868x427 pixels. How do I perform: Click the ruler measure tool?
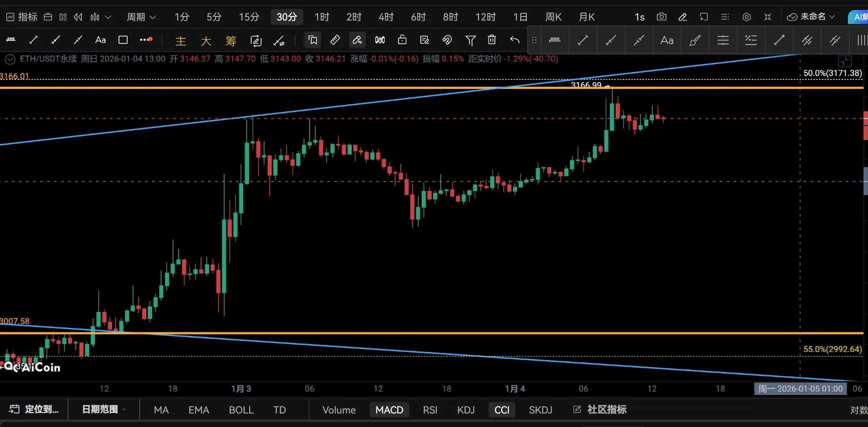335,40
